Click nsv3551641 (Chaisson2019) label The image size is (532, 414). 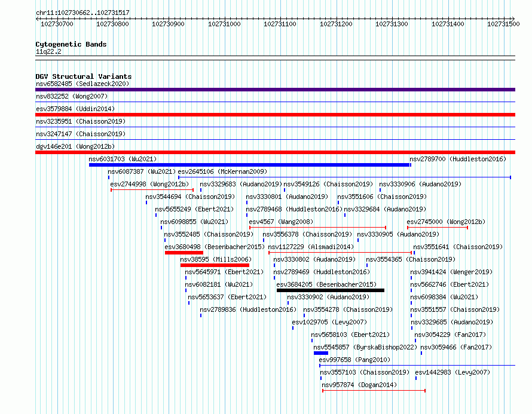tap(458, 247)
